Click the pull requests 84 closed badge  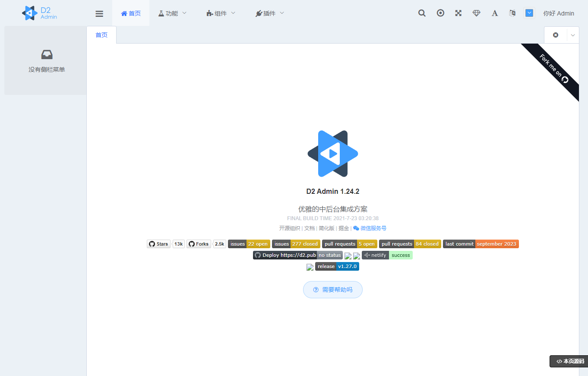tap(410, 244)
